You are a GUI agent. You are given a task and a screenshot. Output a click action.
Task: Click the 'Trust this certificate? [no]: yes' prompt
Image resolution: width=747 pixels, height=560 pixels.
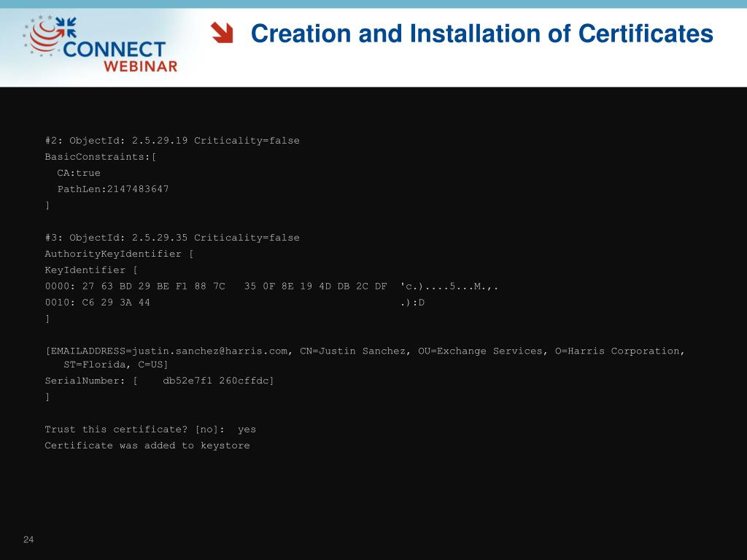[x=150, y=429]
